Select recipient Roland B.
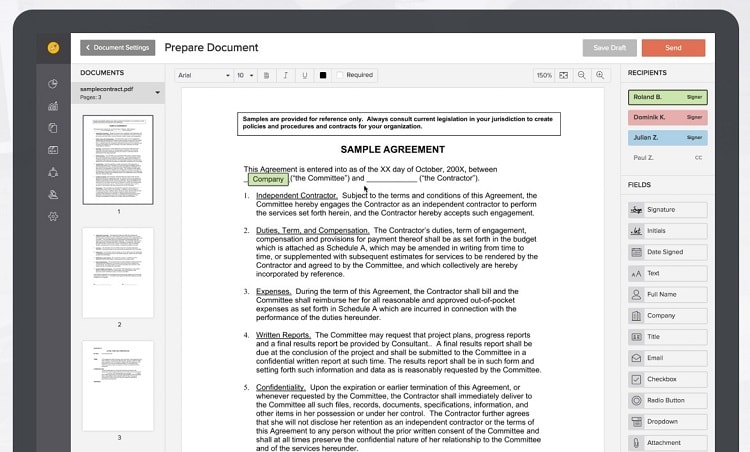This screenshot has width=750, height=452. 668,97
